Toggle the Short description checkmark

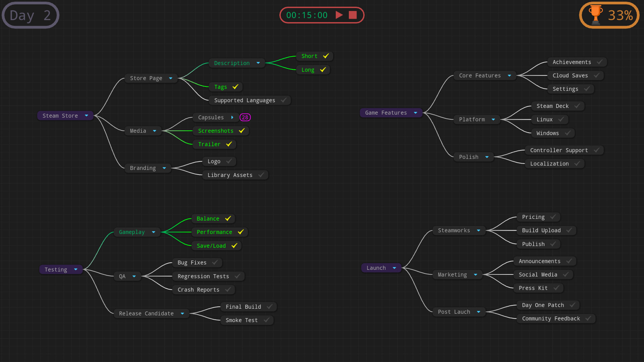pos(326,56)
